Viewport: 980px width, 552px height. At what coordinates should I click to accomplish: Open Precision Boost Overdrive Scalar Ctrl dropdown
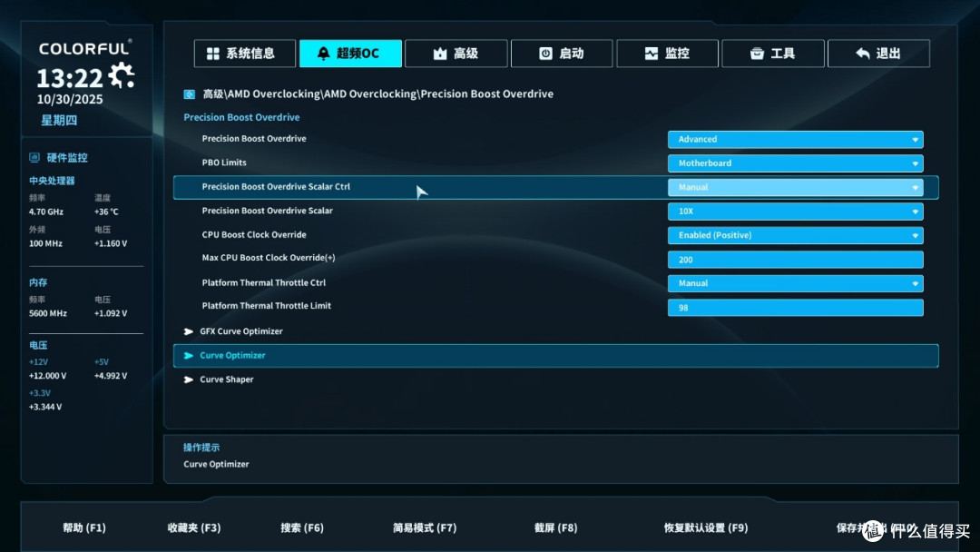click(795, 188)
